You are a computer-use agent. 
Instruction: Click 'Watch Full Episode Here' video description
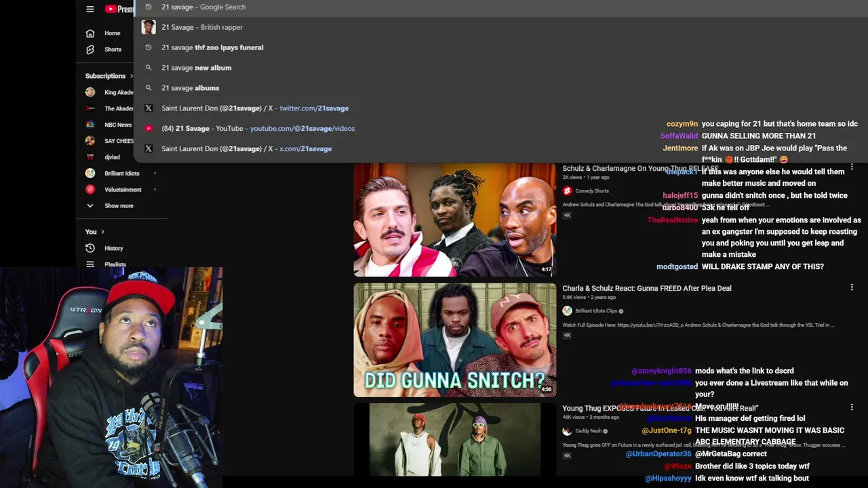[698, 325]
